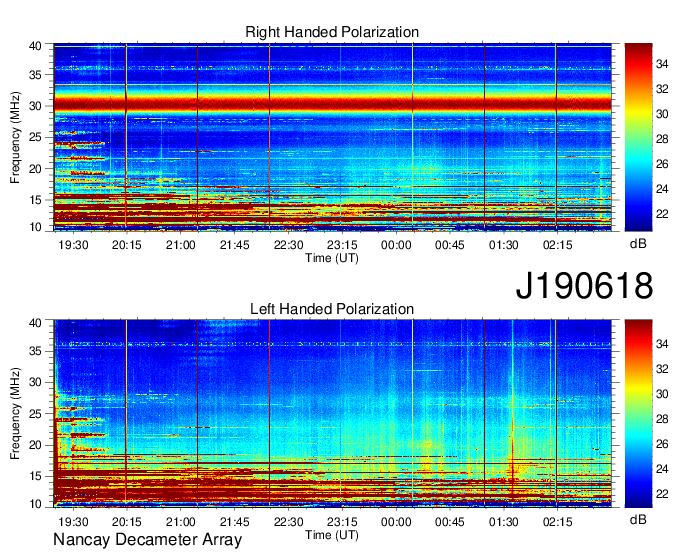
Task: Click the 32 dB value on Left Handed colorbar
Action: (662, 369)
